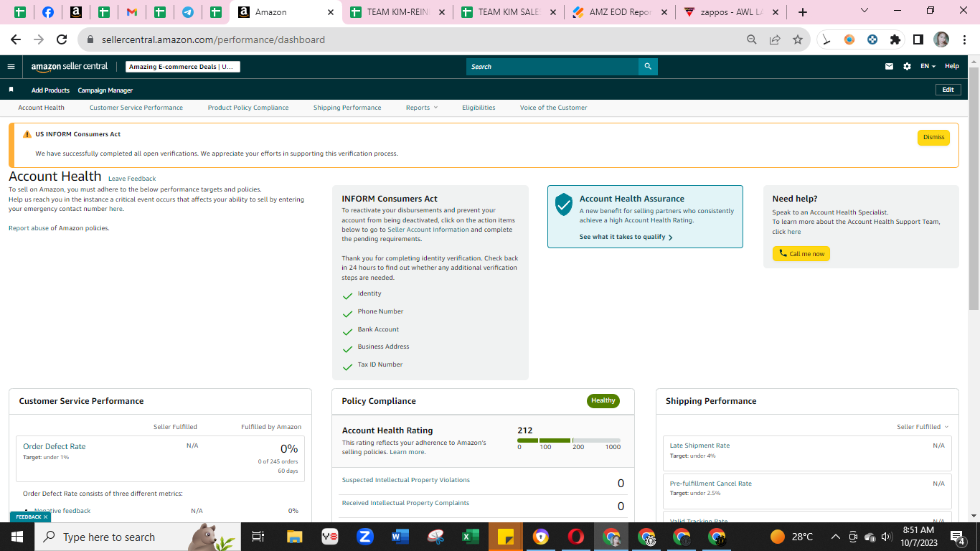
Task: Open the Chrome extensions puzzle icon
Action: pyautogui.click(x=895, y=39)
